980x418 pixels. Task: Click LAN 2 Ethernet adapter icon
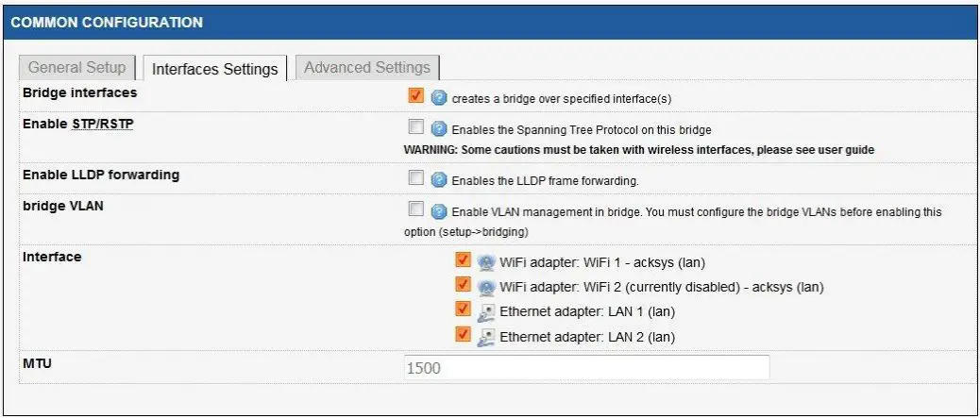pyautogui.click(x=486, y=335)
